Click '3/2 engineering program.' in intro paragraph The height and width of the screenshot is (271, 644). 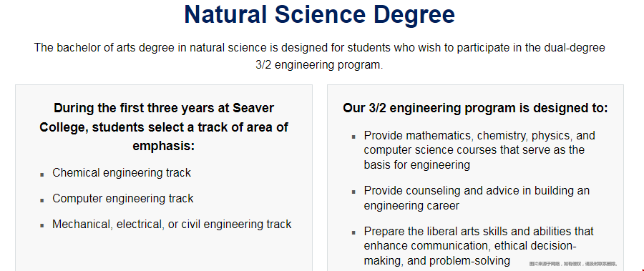(x=319, y=65)
